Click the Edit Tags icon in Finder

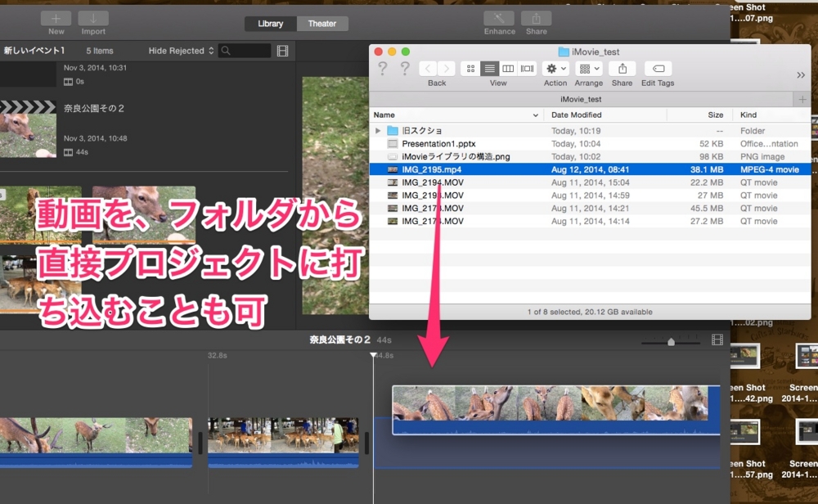click(657, 68)
